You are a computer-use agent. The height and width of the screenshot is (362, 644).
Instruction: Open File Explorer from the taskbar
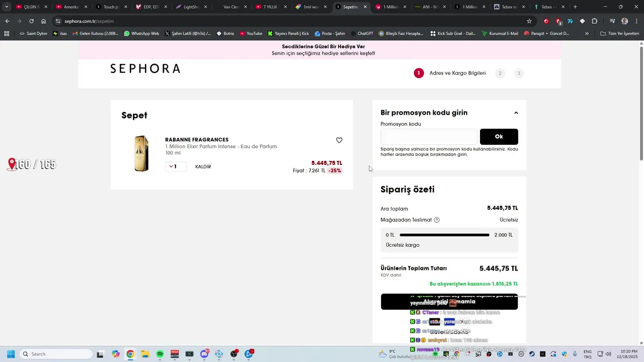(145, 354)
